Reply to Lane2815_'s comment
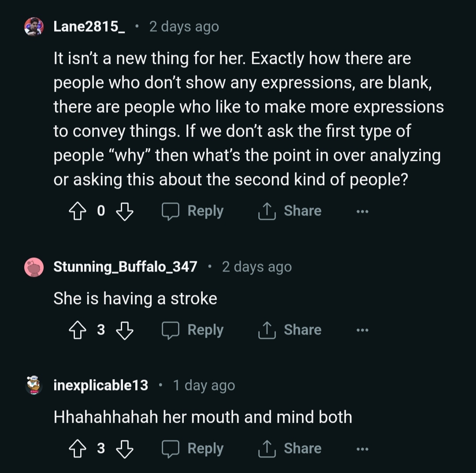476x473 pixels. tap(193, 211)
